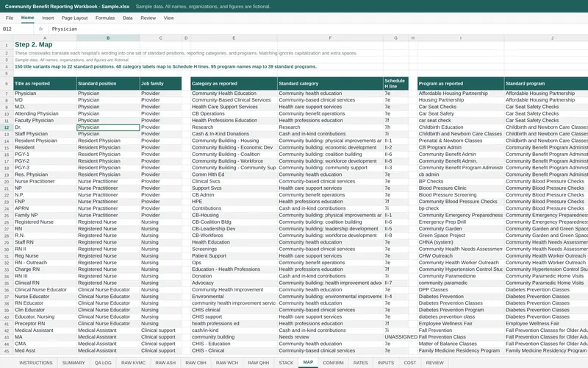This screenshot has width=588, height=368.
Task: Select the 'Needs review' standard category cell
Action: point(330,337)
